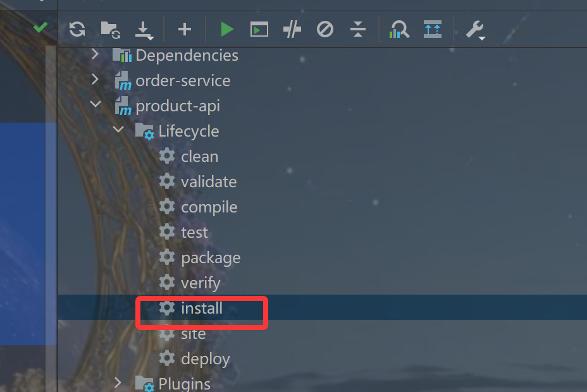Analyze dependencies icon with magnifier

click(399, 29)
